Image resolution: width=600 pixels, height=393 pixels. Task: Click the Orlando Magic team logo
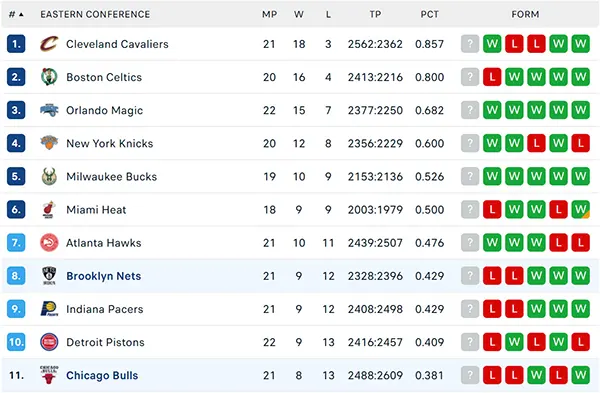coord(49,110)
